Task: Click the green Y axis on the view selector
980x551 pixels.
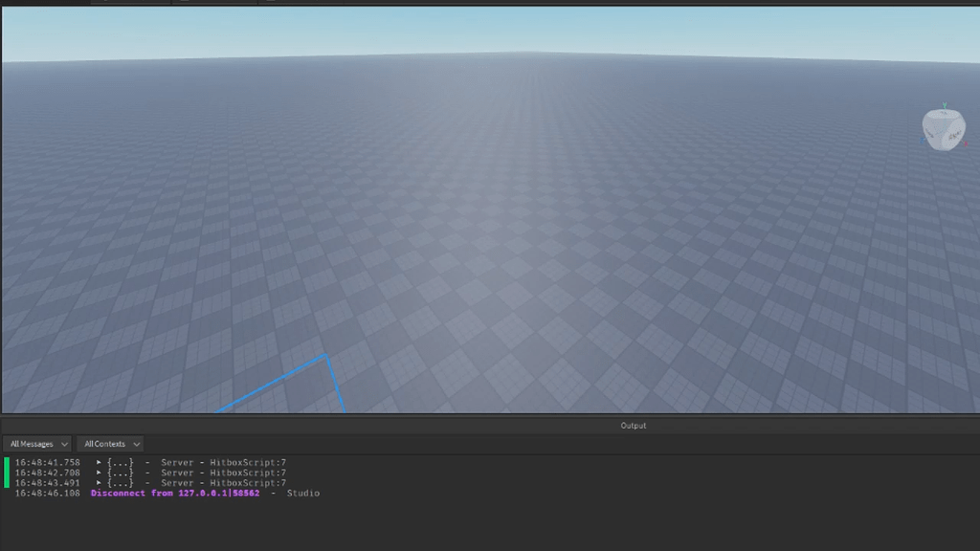Action: click(945, 104)
